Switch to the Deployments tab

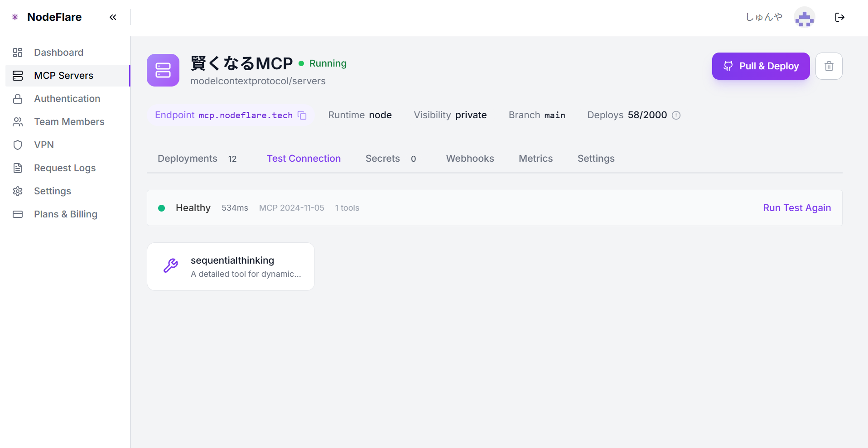click(197, 159)
